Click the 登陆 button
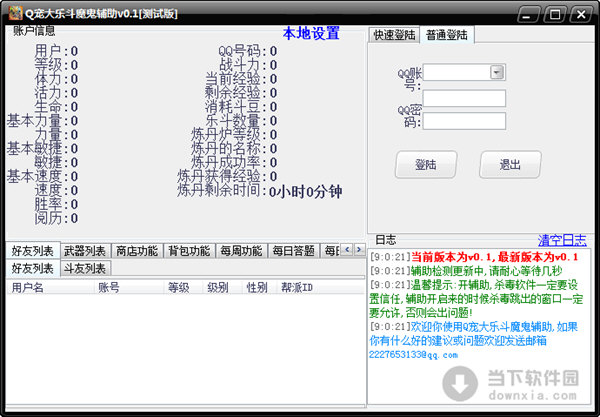The image size is (600, 417). pyautogui.click(x=426, y=165)
